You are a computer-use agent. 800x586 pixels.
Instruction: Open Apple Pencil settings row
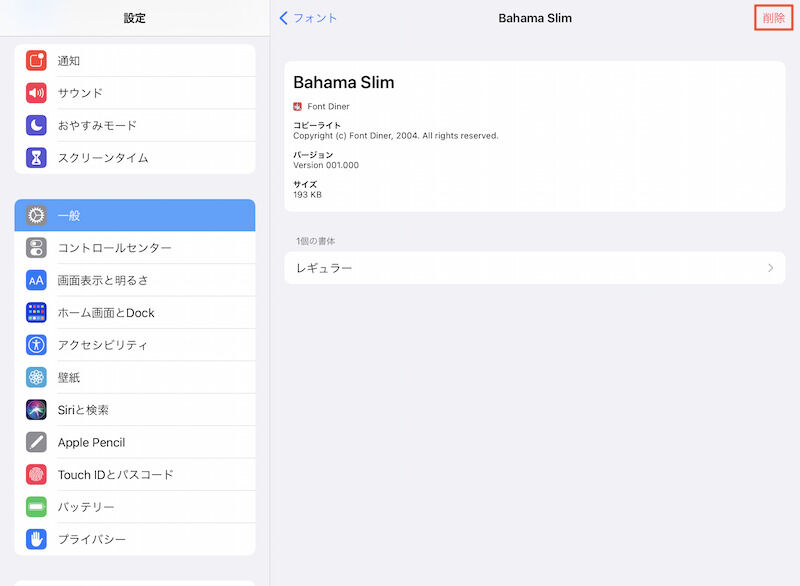[x=135, y=442]
